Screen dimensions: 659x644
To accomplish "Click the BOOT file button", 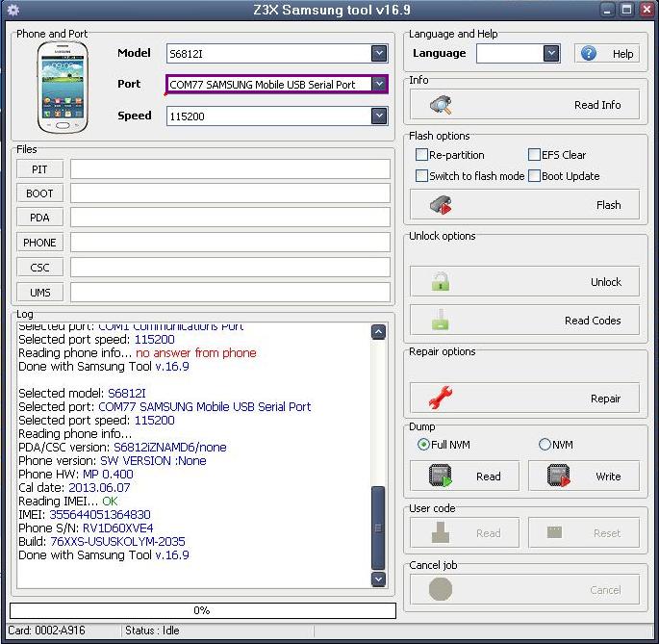I will click(40, 193).
